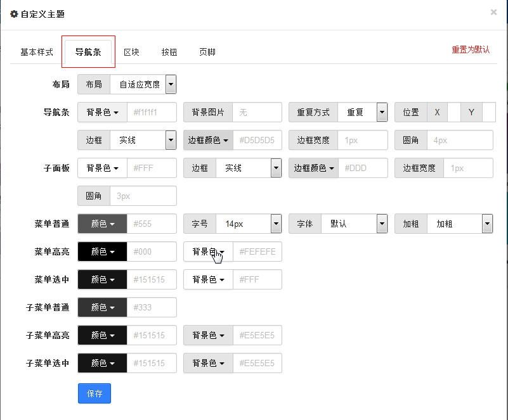Switch to the 页脚 tab

tap(207, 52)
